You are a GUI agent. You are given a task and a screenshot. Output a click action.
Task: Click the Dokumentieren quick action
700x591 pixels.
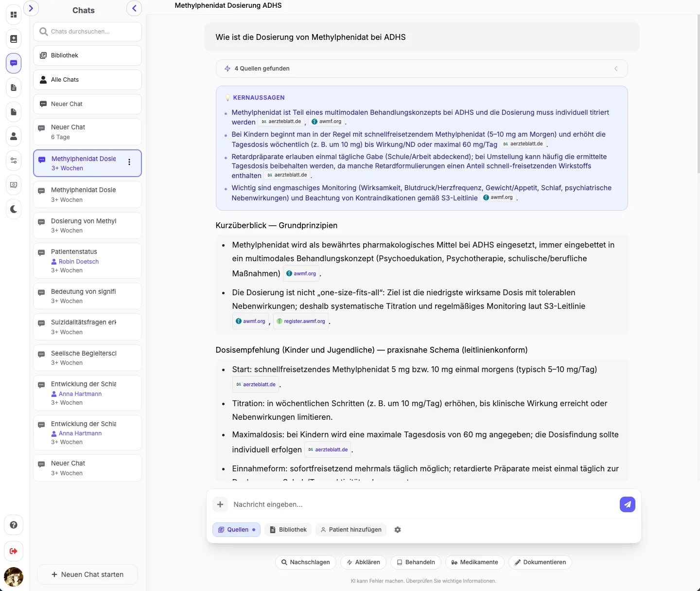[540, 562]
